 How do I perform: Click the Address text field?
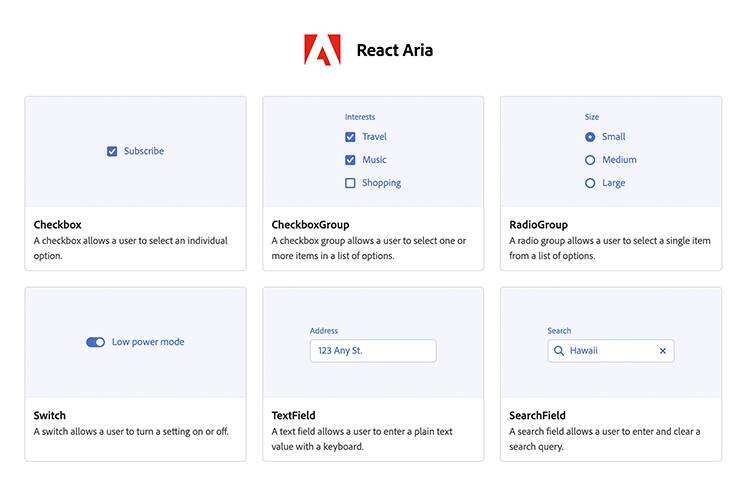pos(373,351)
